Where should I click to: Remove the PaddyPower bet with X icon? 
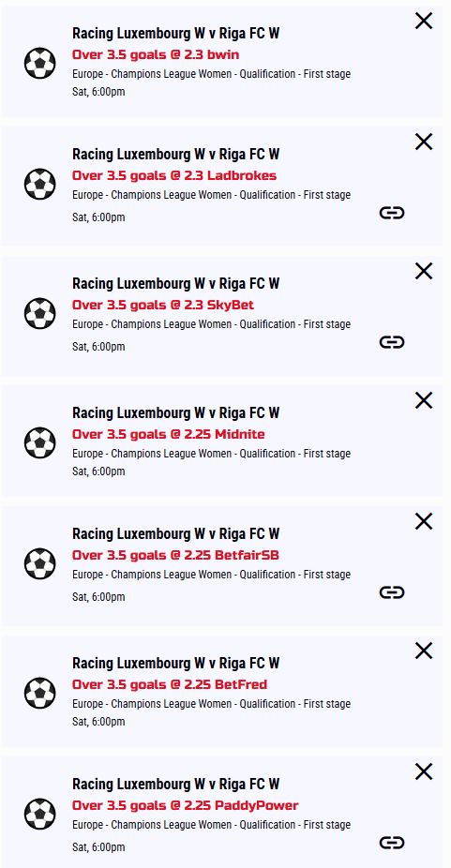(423, 771)
